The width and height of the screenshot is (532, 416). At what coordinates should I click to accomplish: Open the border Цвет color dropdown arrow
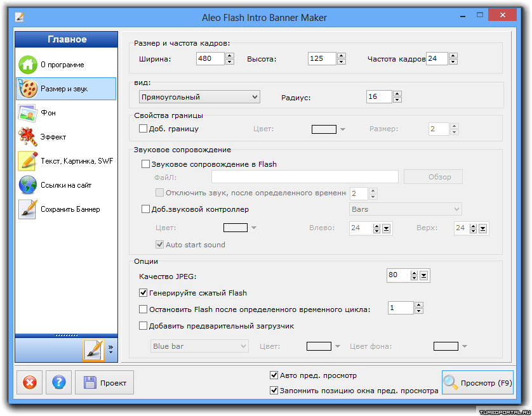[343, 129]
